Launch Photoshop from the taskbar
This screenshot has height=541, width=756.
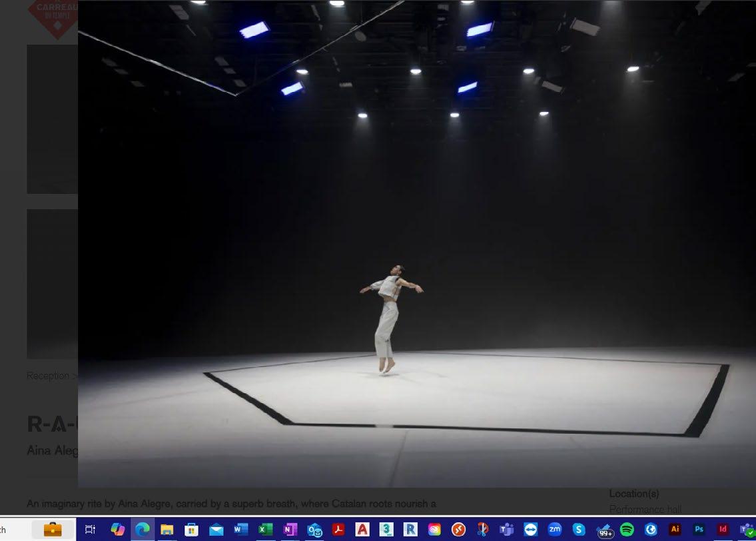point(699,530)
